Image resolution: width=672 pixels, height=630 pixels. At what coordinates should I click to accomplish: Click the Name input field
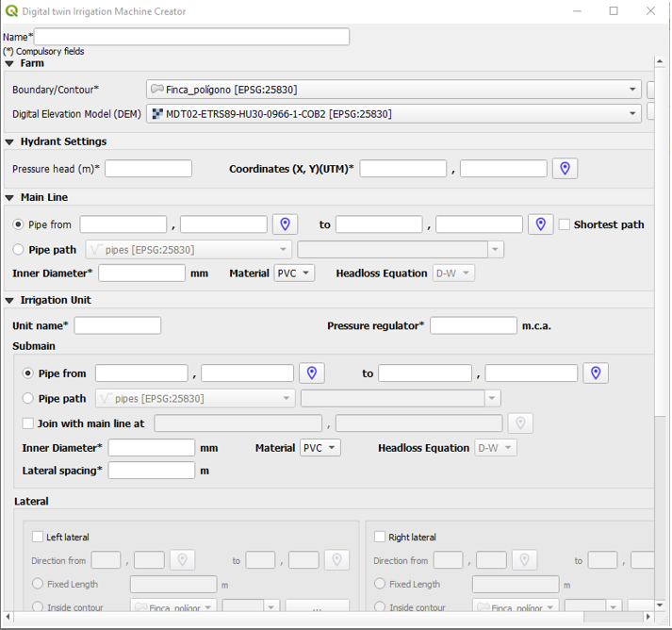[x=191, y=37]
